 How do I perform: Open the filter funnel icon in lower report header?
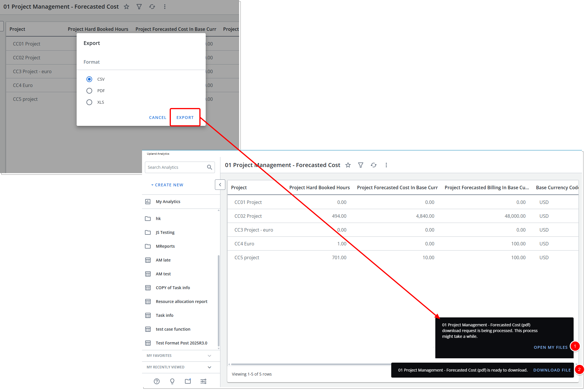(x=361, y=165)
